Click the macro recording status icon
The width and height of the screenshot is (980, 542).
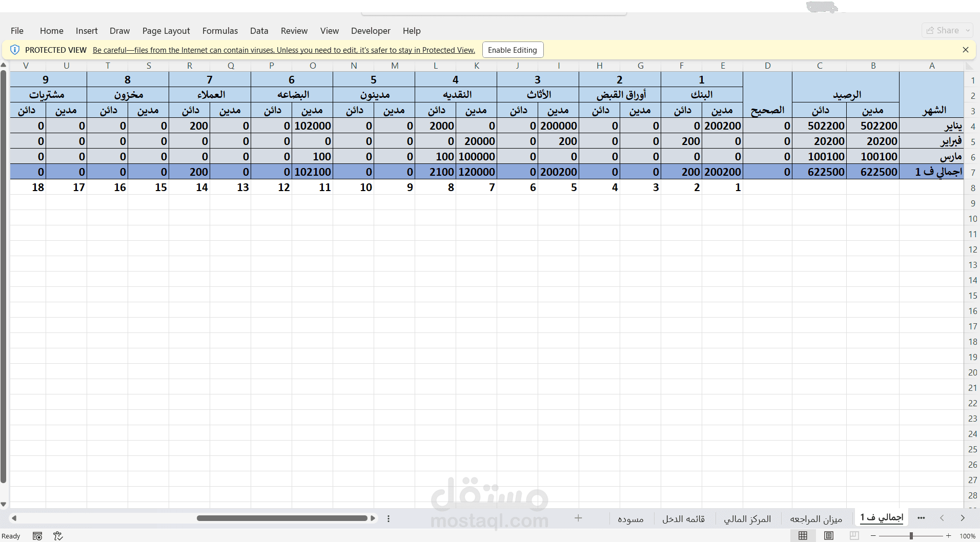(x=37, y=536)
